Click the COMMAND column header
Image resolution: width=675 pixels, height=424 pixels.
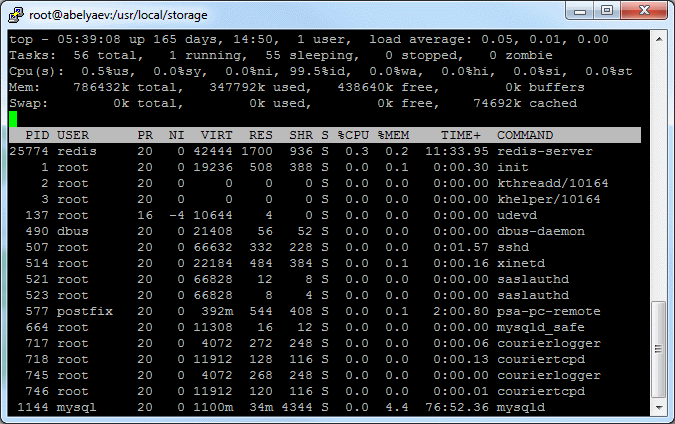pyautogui.click(x=525, y=135)
